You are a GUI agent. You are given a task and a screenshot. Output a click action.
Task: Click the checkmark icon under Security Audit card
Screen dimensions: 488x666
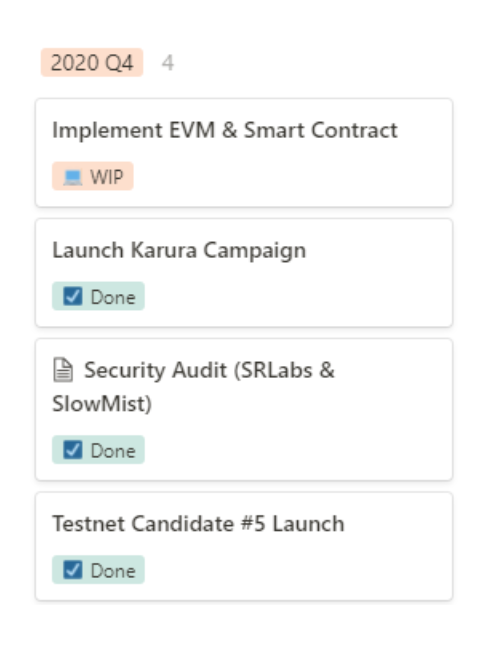tap(73, 450)
